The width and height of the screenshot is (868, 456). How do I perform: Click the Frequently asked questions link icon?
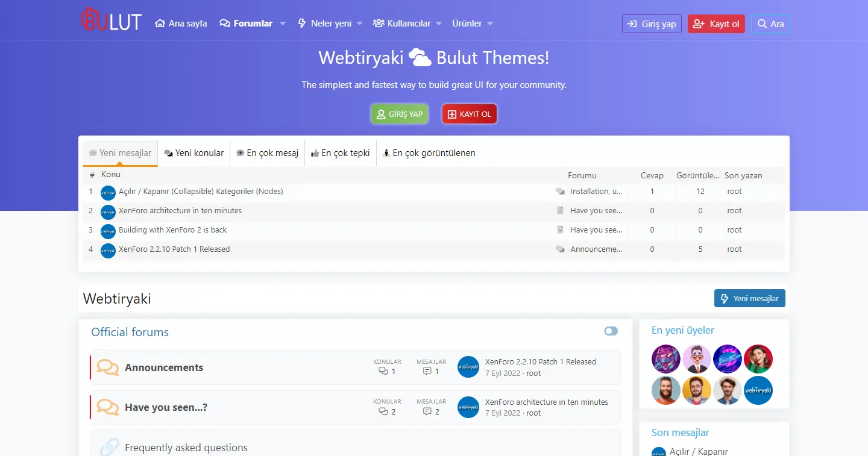pyautogui.click(x=109, y=448)
